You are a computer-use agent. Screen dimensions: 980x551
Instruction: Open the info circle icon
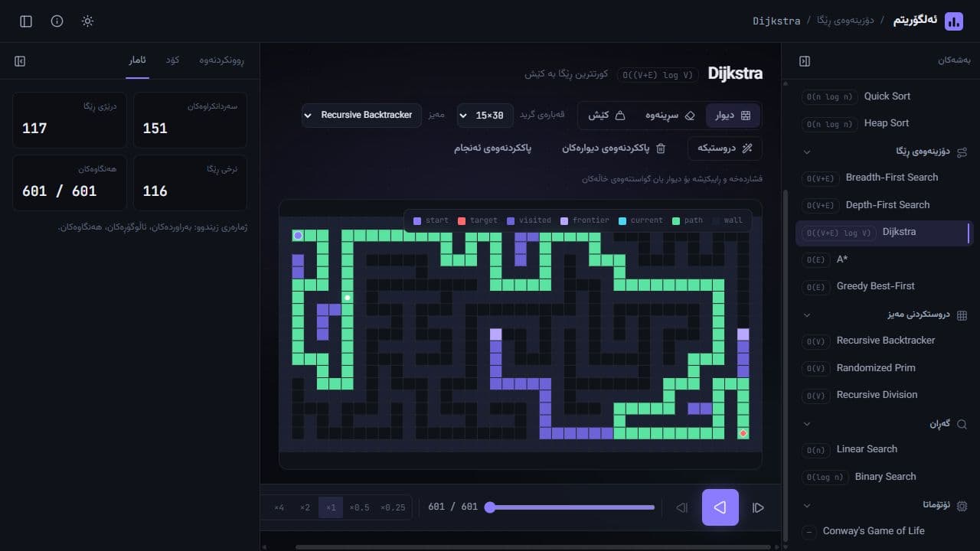click(x=57, y=21)
